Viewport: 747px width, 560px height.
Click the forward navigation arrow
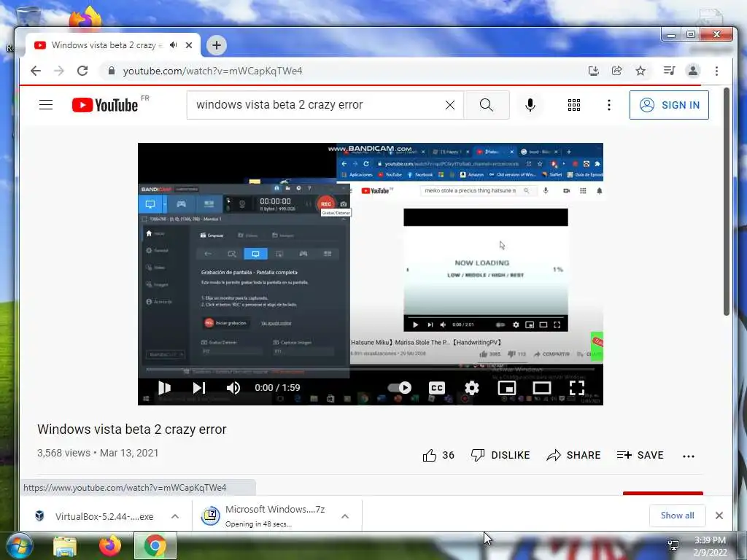click(x=58, y=71)
